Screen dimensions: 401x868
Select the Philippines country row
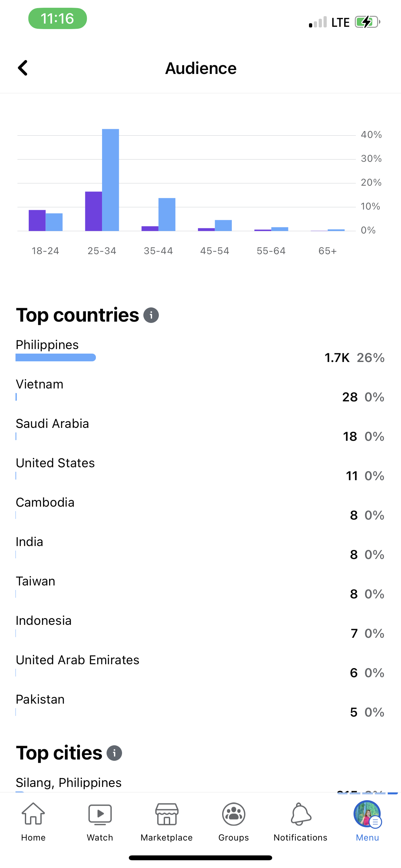coord(200,351)
